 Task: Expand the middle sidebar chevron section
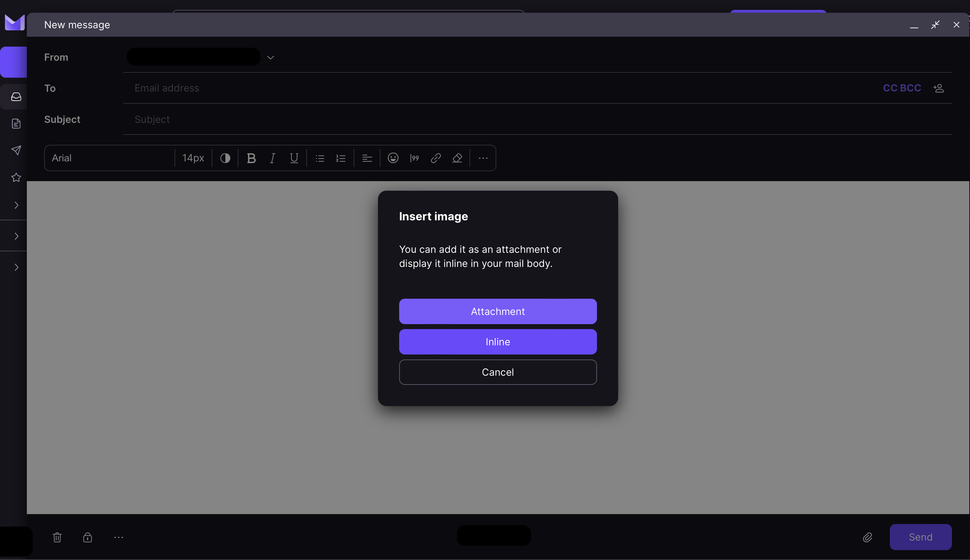pyautogui.click(x=17, y=236)
